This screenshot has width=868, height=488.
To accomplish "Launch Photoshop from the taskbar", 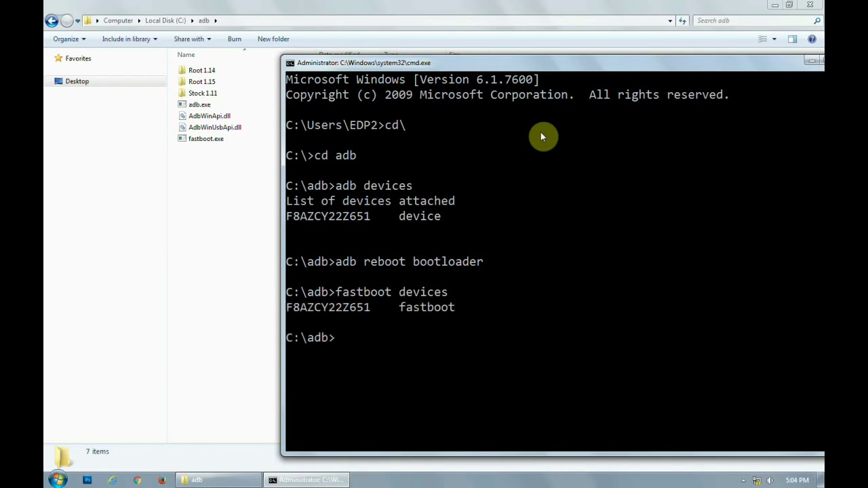I will (87, 480).
